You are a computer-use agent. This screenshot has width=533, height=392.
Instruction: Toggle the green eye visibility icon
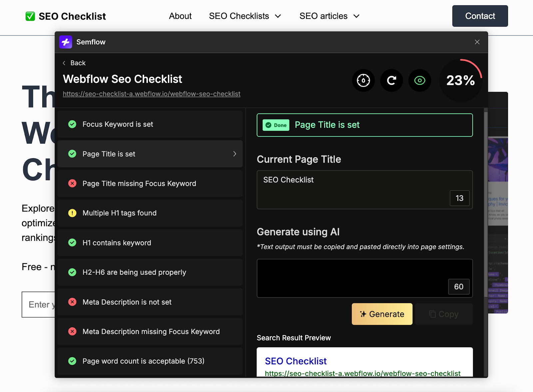[x=420, y=80]
